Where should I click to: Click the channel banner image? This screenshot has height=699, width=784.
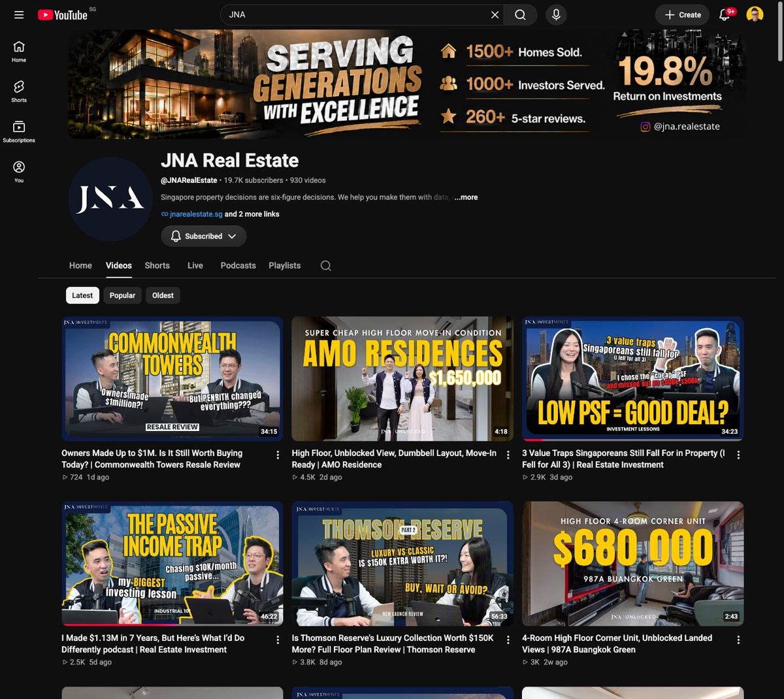406,84
